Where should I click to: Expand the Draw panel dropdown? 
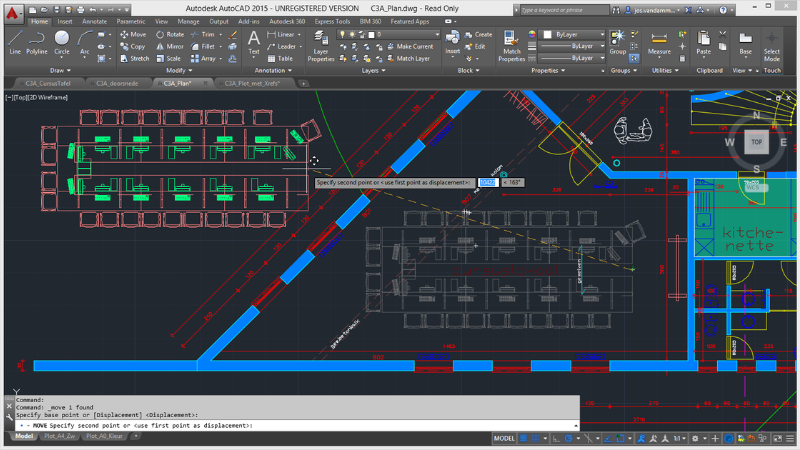tap(62, 71)
